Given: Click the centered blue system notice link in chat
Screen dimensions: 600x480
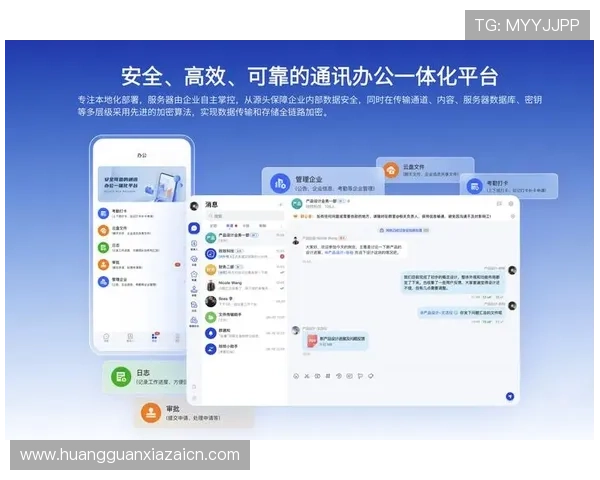Looking at the screenshot, I should 404,230.
